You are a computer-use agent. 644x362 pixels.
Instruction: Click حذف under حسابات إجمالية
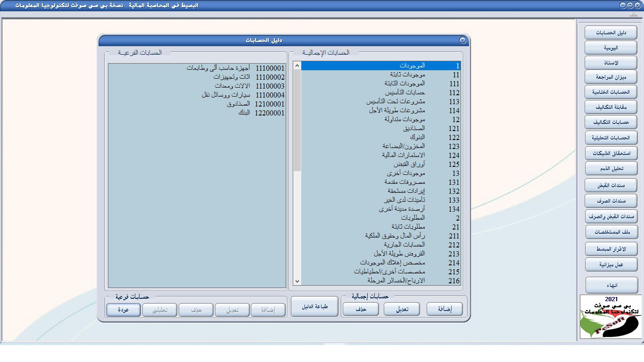360,308
